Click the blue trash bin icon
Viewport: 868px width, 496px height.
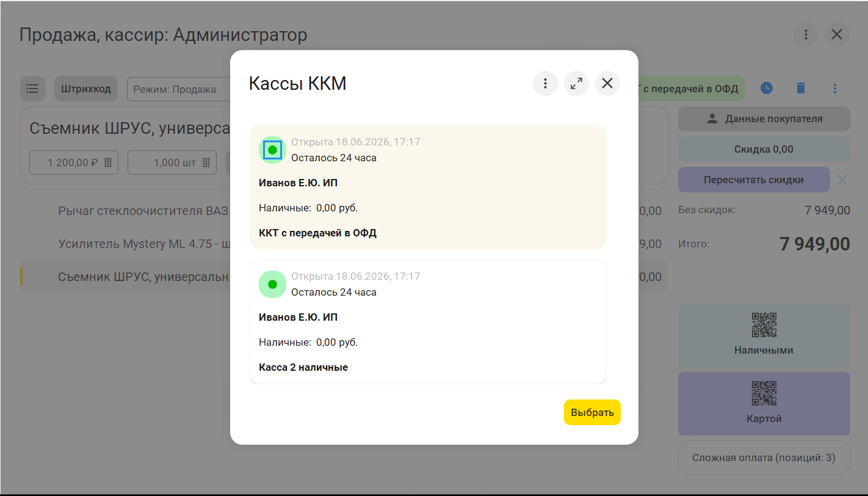click(x=801, y=89)
